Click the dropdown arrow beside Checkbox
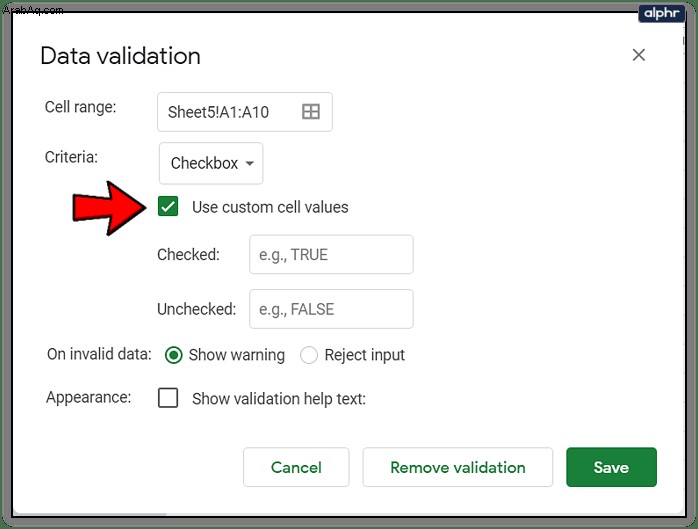 [250, 163]
